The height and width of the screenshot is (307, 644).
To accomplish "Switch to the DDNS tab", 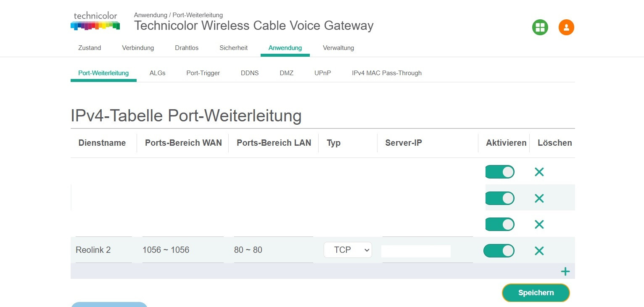I will click(x=250, y=73).
